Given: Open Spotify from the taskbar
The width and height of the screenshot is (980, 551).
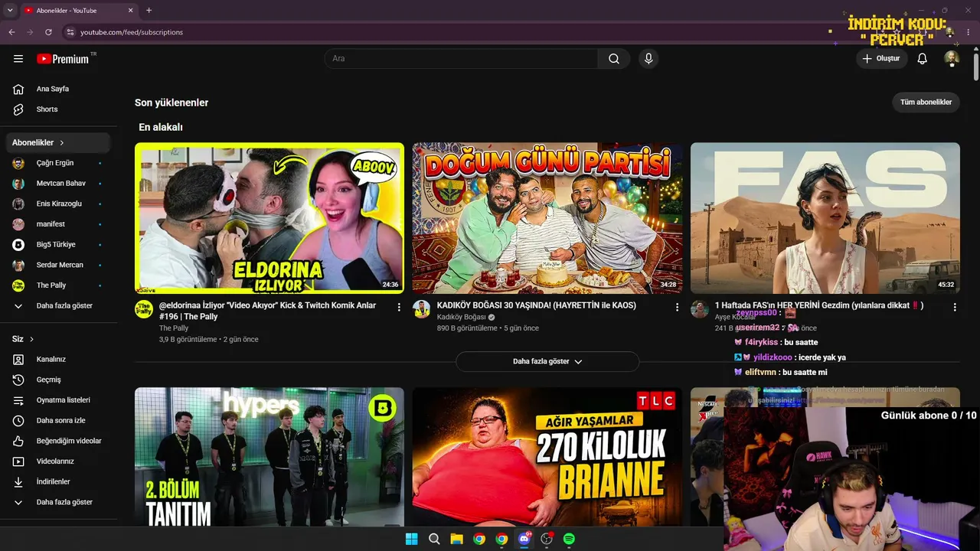Looking at the screenshot, I should tap(569, 539).
